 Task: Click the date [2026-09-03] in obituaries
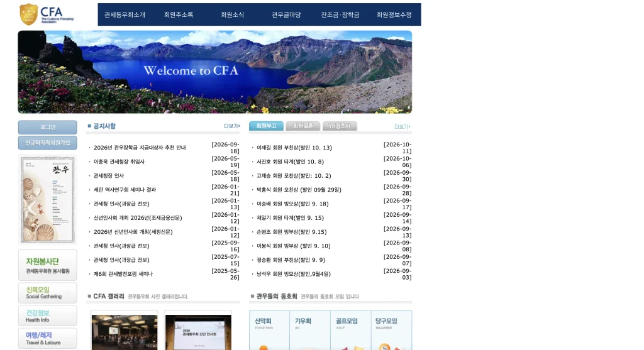397,274
